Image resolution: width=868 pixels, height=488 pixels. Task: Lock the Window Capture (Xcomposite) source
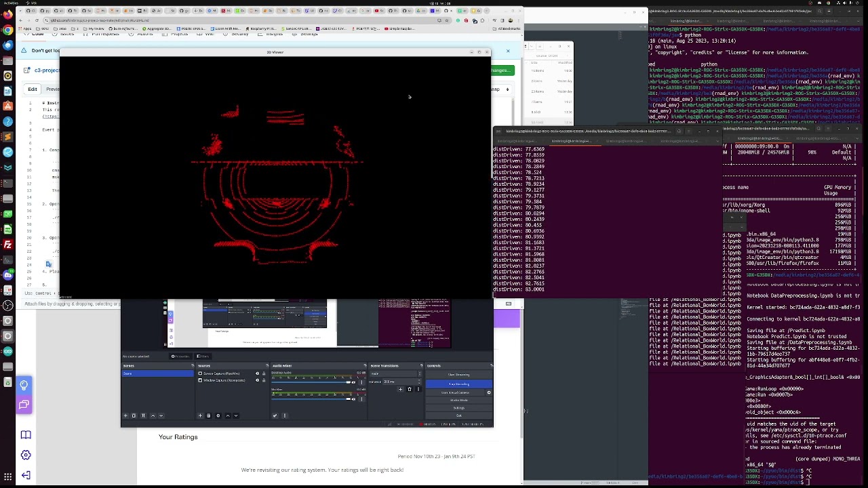(x=264, y=380)
